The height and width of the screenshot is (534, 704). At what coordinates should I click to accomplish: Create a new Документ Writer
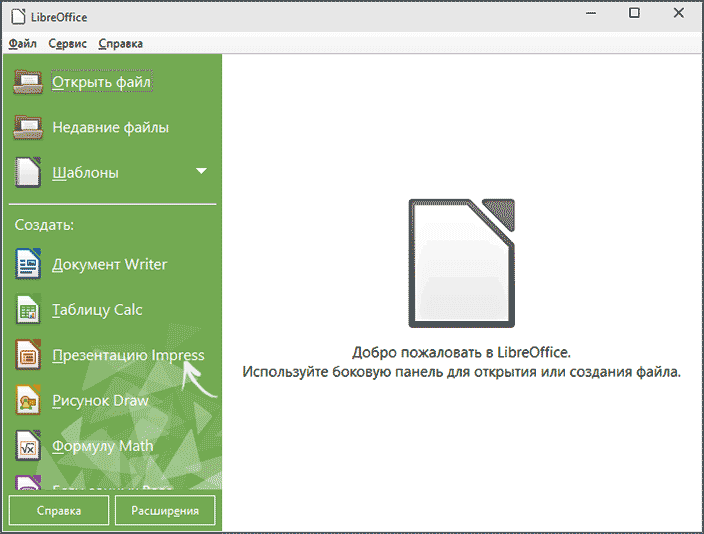110,265
